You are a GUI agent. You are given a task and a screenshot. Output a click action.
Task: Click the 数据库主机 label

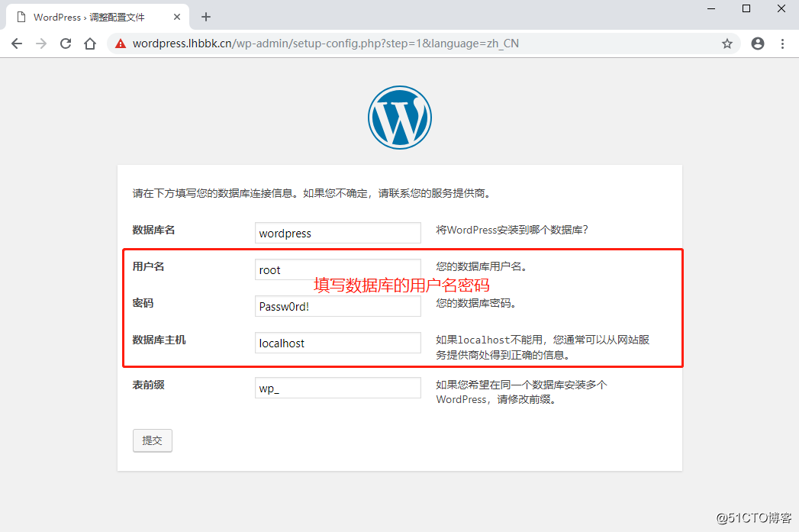[x=159, y=340]
